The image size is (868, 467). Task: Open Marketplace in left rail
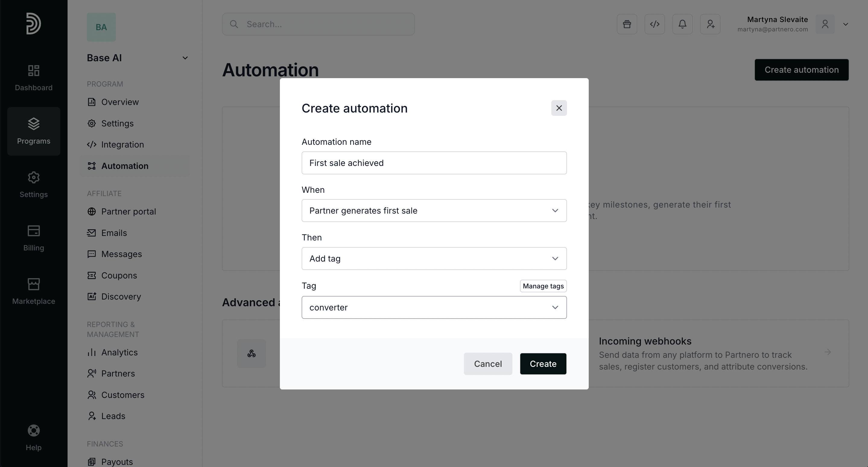[x=34, y=291]
